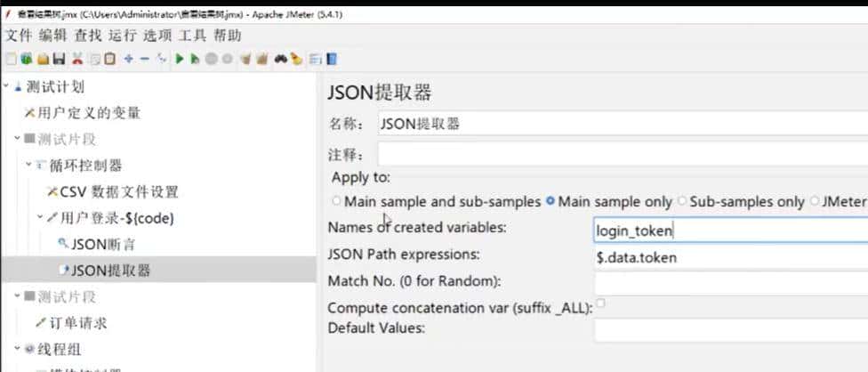Click the green Start run icon
The image size is (868, 372).
point(180,60)
